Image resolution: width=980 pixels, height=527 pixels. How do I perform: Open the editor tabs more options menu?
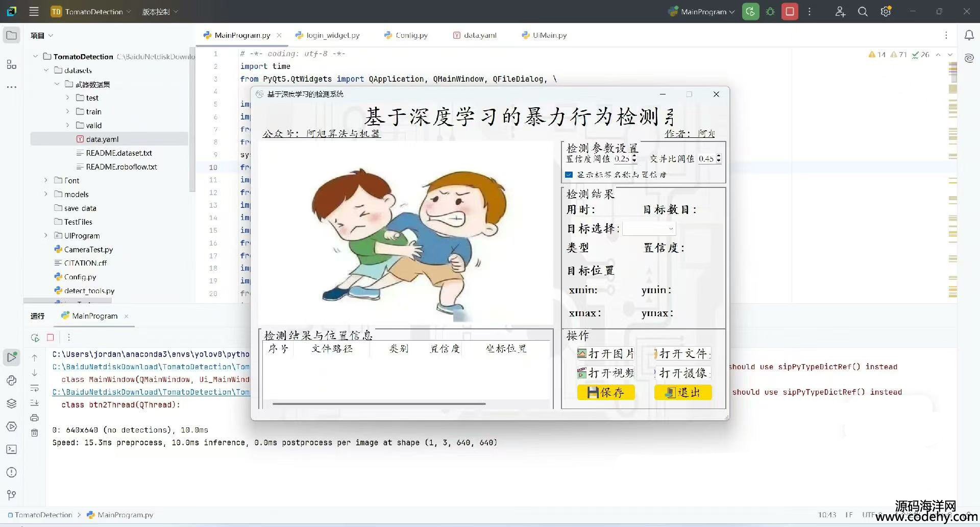(946, 35)
